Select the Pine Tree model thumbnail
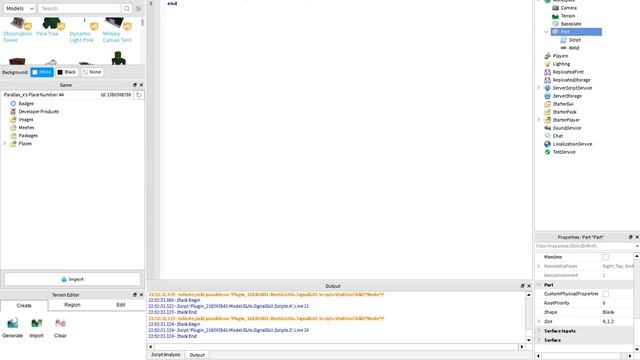 coord(51,23)
